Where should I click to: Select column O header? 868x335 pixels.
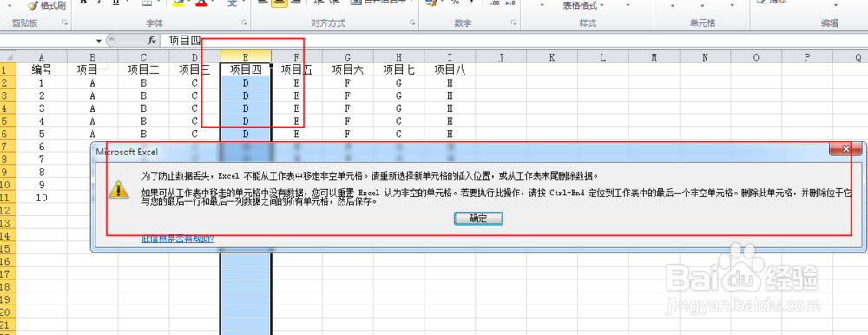756,57
